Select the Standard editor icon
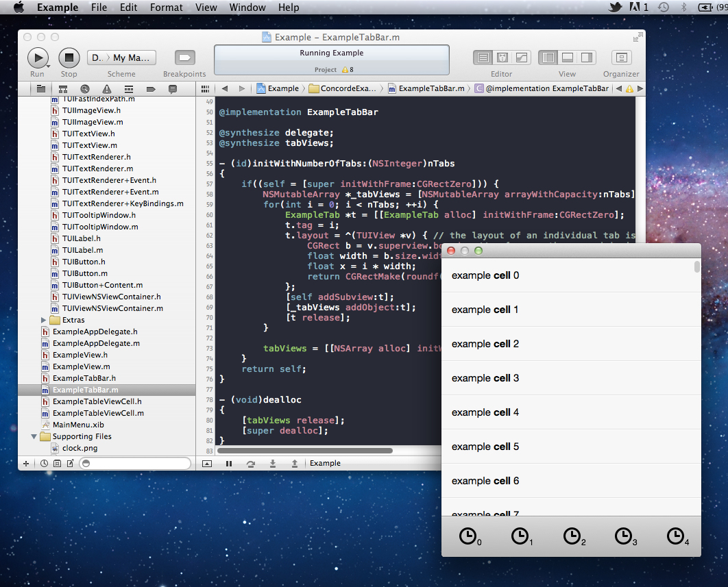The width and height of the screenshot is (728, 587). tap(483, 58)
